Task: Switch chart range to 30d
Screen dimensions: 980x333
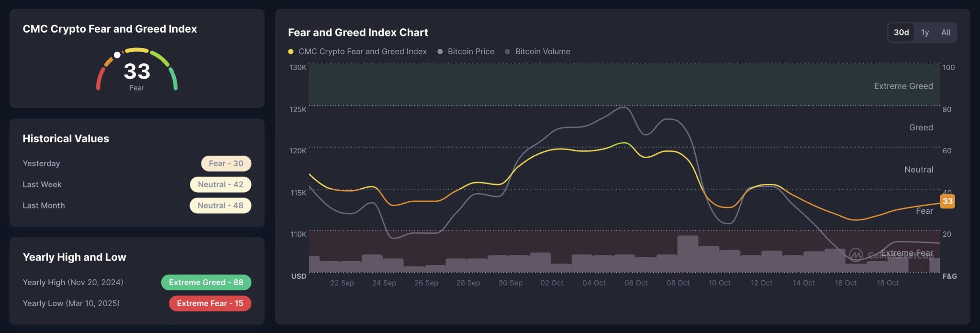Action: (901, 33)
